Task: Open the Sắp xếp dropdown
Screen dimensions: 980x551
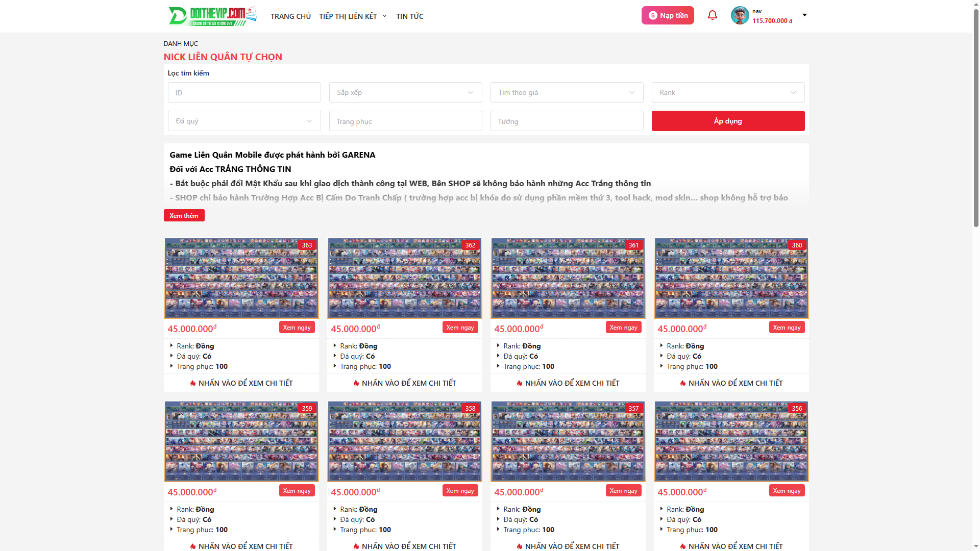Action: [406, 92]
